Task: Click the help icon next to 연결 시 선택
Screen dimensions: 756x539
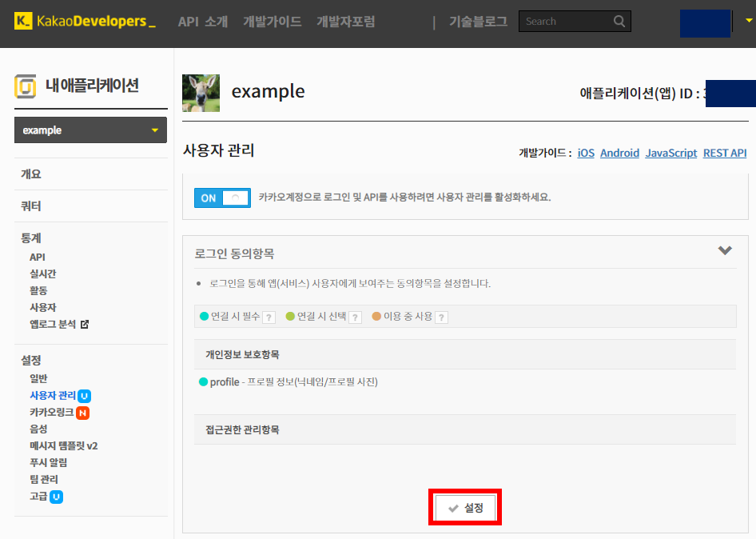Action: 356,317
